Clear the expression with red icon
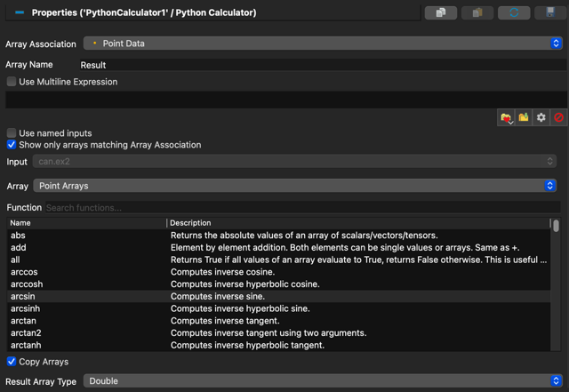569x392 pixels. pos(559,117)
